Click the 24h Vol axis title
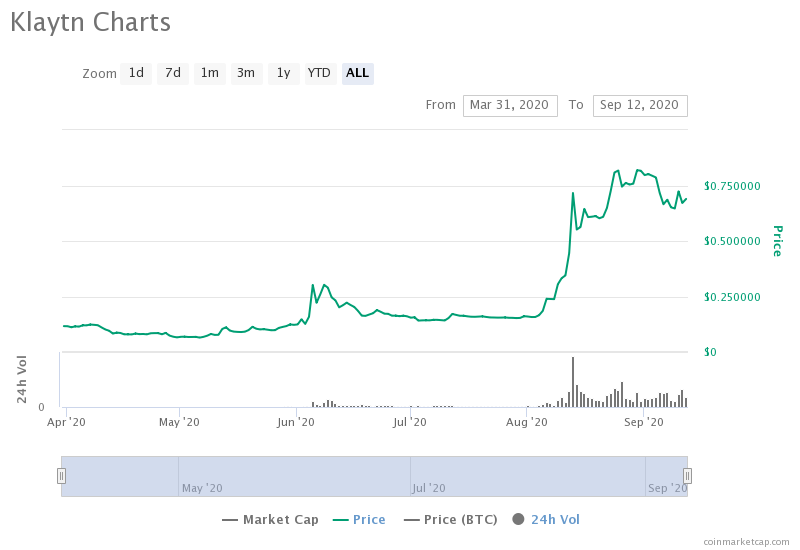The width and height of the screenshot is (800, 550). click(x=21, y=380)
